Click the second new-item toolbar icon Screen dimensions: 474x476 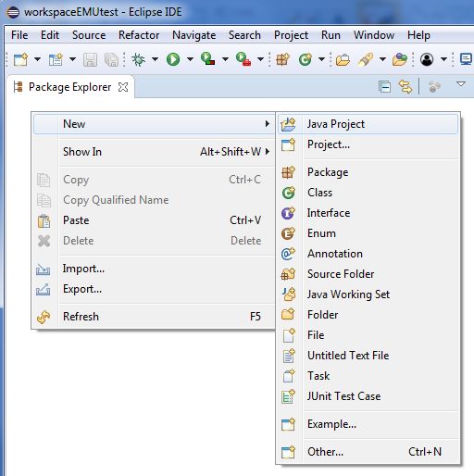pyautogui.click(x=56, y=59)
